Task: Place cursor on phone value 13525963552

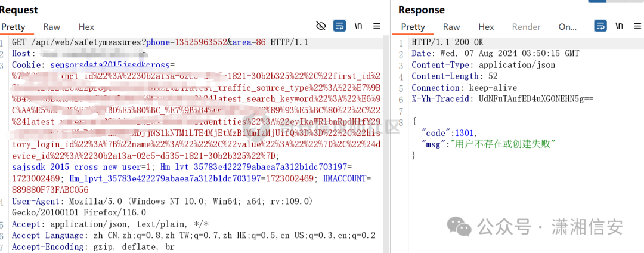Action: 202,42
